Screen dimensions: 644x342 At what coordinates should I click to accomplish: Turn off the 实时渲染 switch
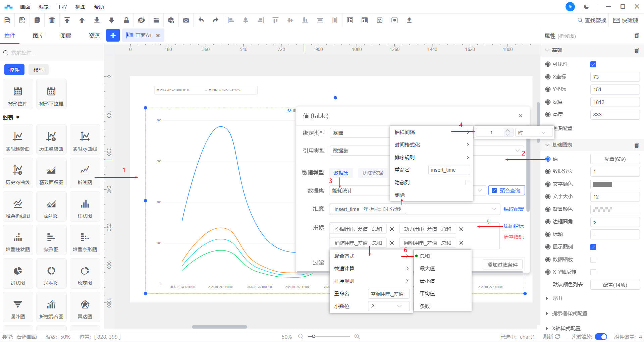pos(601,337)
